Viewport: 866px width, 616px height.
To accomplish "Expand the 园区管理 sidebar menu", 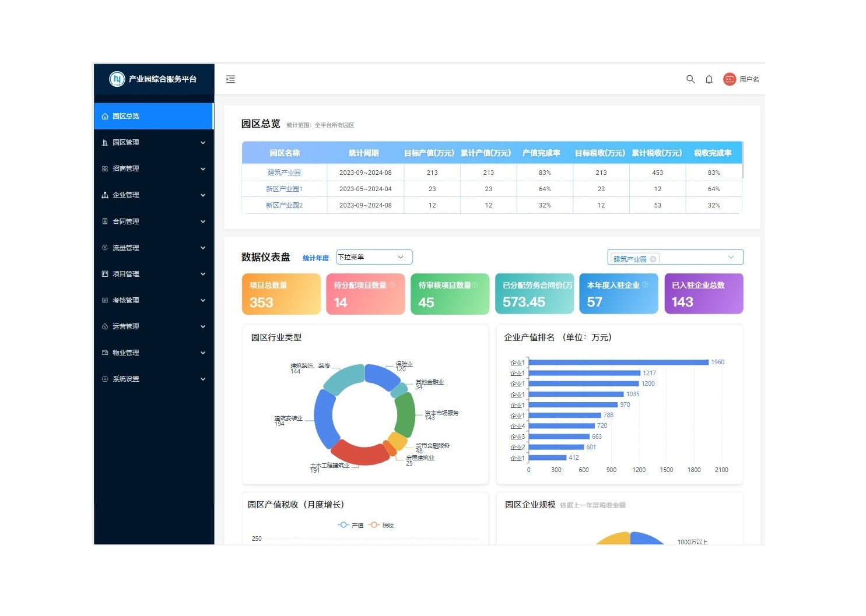I will click(x=154, y=142).
